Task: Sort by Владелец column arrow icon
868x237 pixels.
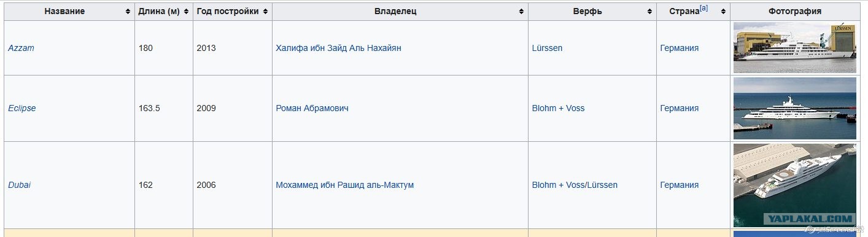Action: 521,12
